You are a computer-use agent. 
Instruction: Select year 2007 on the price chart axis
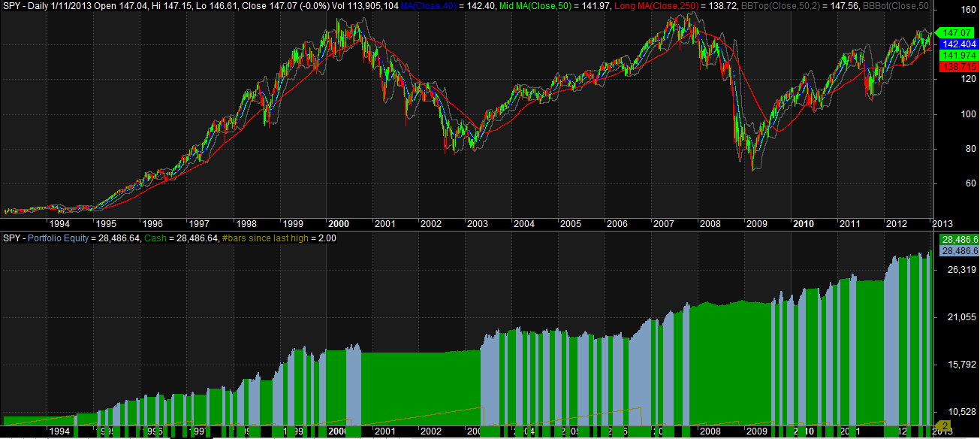point(664,224)
